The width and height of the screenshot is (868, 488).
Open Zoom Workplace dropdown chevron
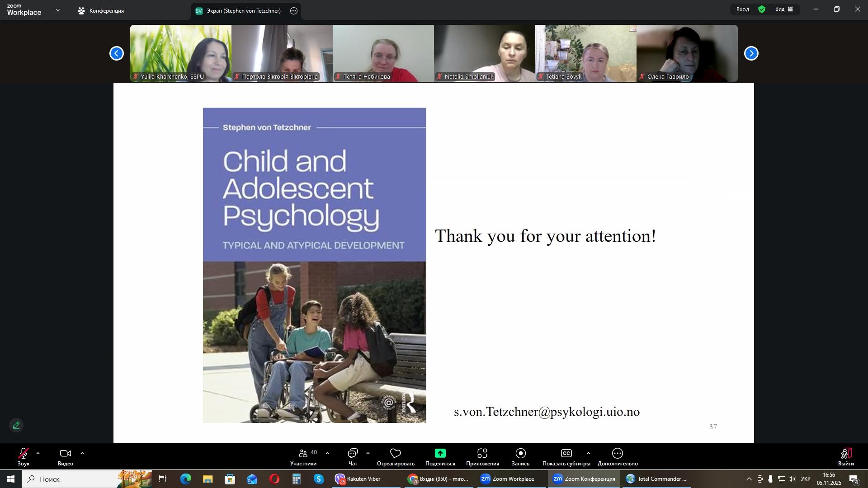coord(57,10)
